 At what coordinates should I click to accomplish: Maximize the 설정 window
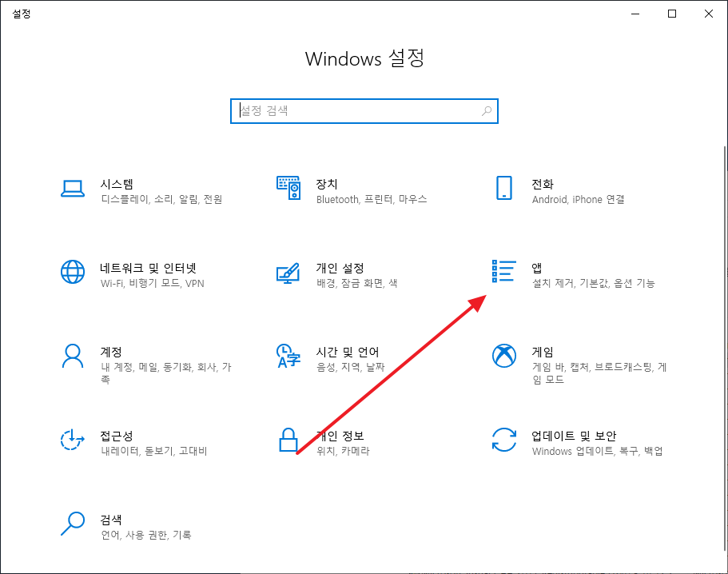pos(672,14)
